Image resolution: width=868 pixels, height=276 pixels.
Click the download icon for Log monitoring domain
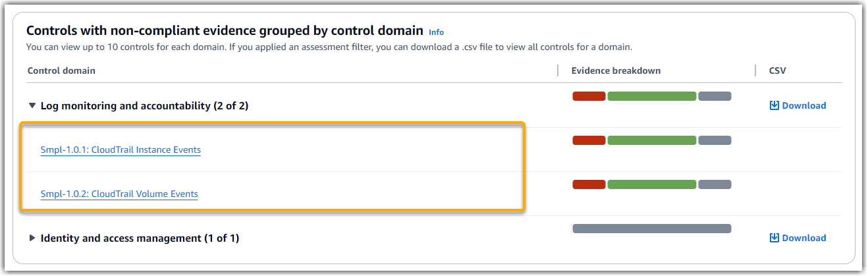(774, 105)
